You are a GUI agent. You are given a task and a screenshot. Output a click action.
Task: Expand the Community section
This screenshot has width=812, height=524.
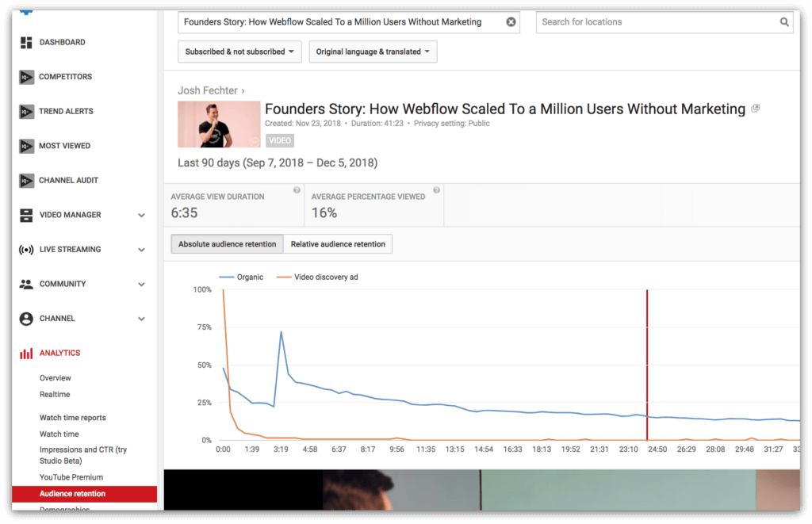(141, 285)
